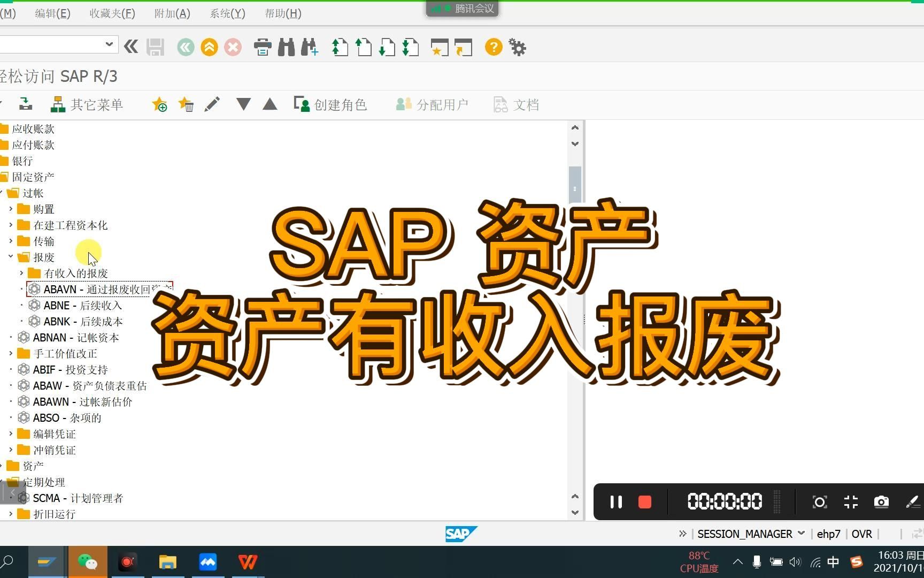The width and height of the screenshot is (924, 578).
Task: Expand the 购置 folder
Action: [11, 209]
